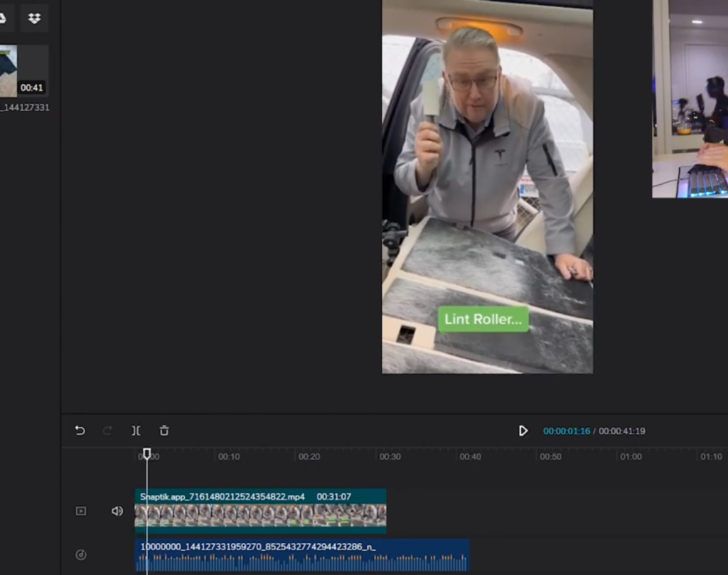728x575 pixels.
Task: Click the current timecode 00:00:01:16
Action: [x=567, y=431]
